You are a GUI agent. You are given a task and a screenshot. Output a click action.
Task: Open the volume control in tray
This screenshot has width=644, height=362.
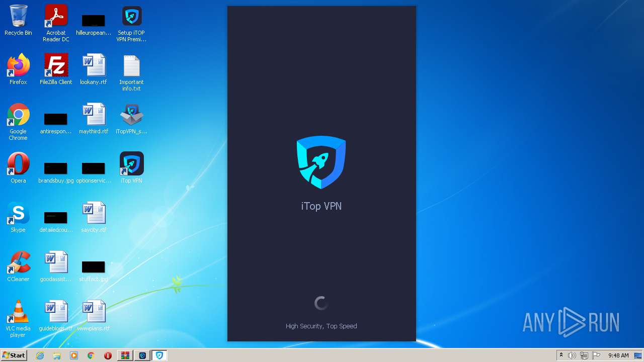[572, 355]
